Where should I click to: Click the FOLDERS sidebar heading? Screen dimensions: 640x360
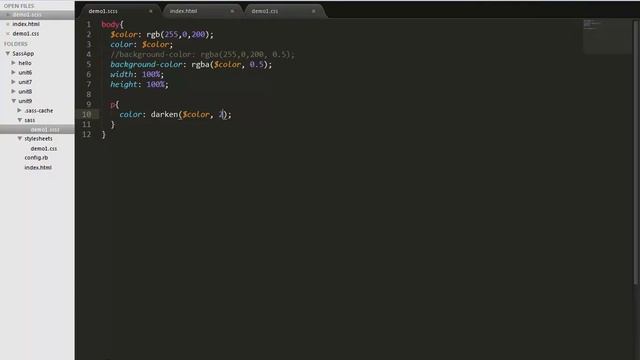pyautogui.click(x=16, y=44)
